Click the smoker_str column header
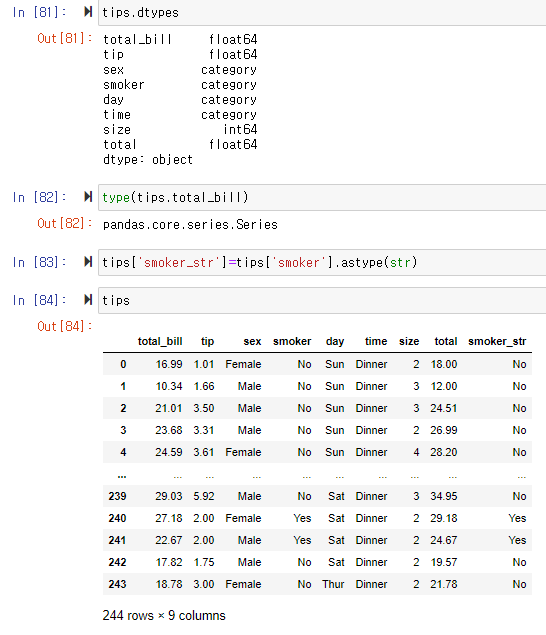Image resolution: width=546 pixels, height=635 pixels. point(497,341)
